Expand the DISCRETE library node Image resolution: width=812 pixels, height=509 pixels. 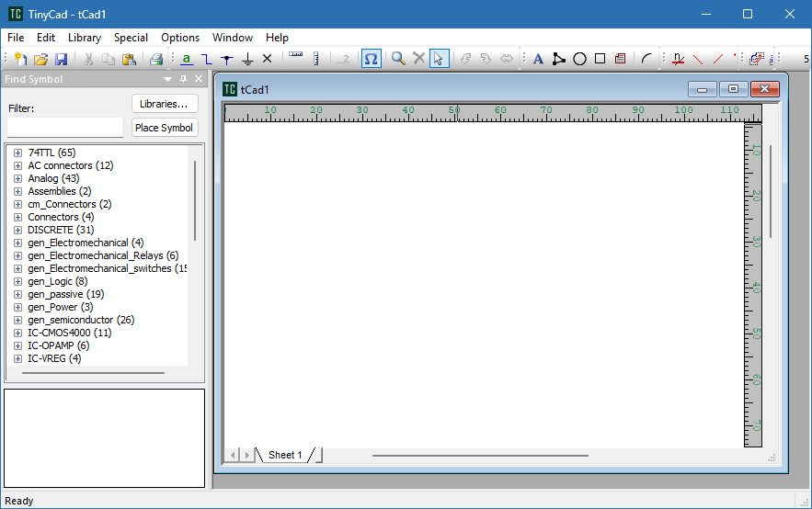pyautogui.click(x=18, y=231)
